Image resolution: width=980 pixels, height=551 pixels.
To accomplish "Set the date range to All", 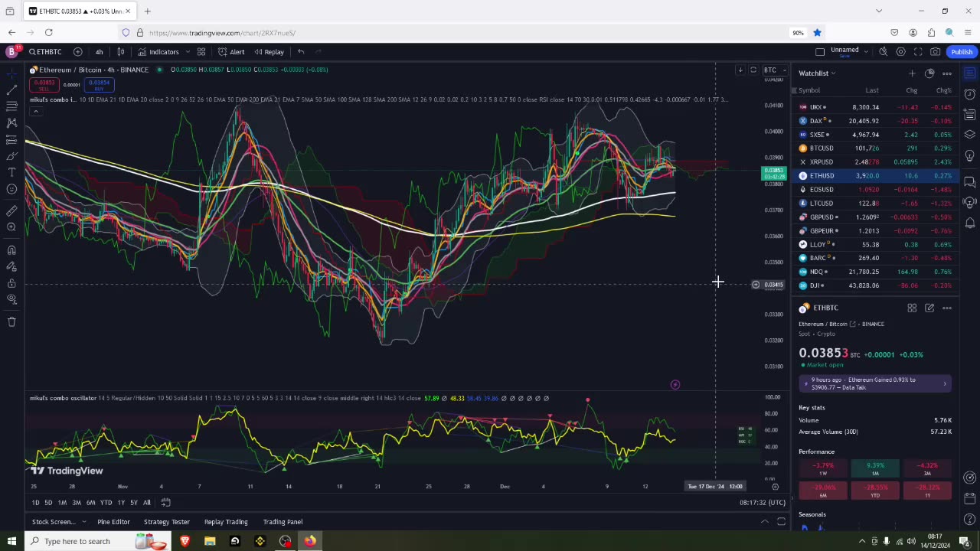I will [x=147, y=503].
